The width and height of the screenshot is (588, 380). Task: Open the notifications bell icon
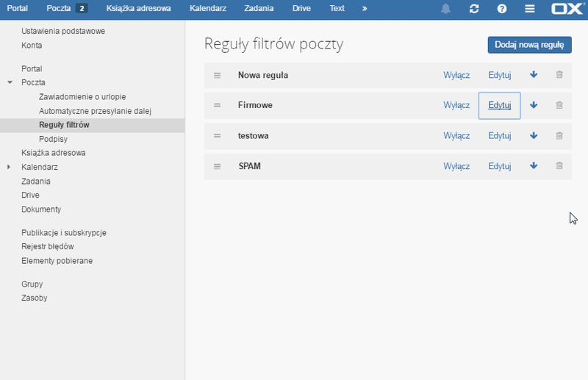pyautogui.click(x=445, y=9)
